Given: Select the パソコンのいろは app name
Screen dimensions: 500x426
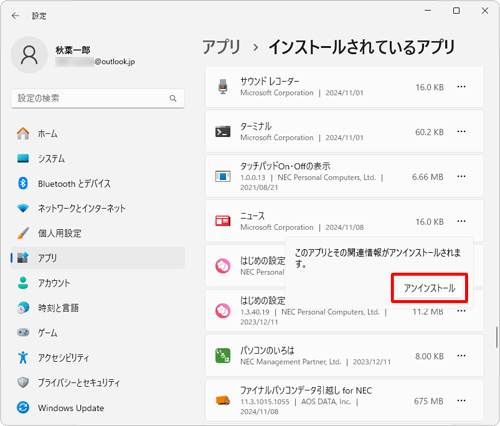Looking at the screenshot, I should click(x=267, y=350).
